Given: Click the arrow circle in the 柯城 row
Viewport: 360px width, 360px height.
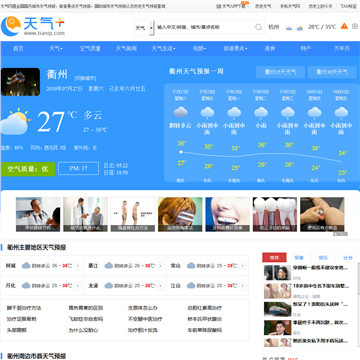Looking at the screenshot, I should [78, 266].
